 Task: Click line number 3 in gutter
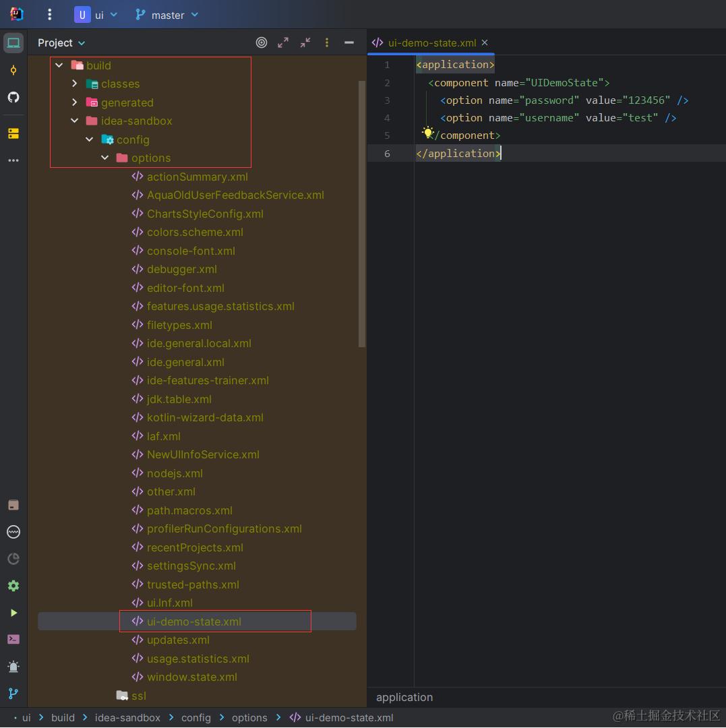[387, 100]
